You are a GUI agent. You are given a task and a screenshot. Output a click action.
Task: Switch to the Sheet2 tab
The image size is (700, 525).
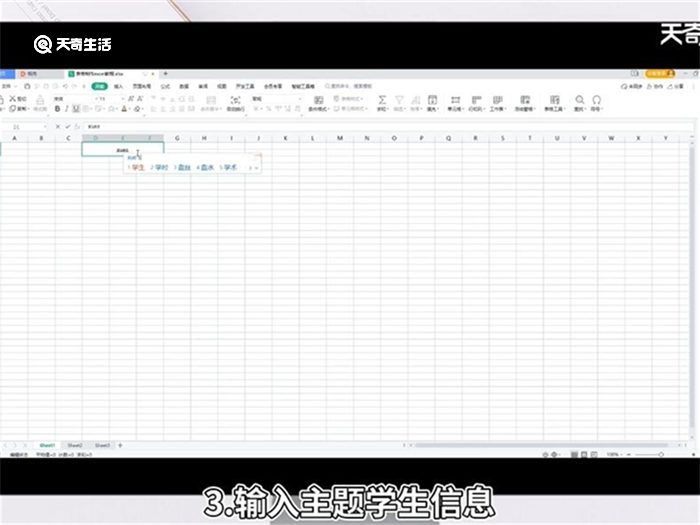click(x=75, y=445)
